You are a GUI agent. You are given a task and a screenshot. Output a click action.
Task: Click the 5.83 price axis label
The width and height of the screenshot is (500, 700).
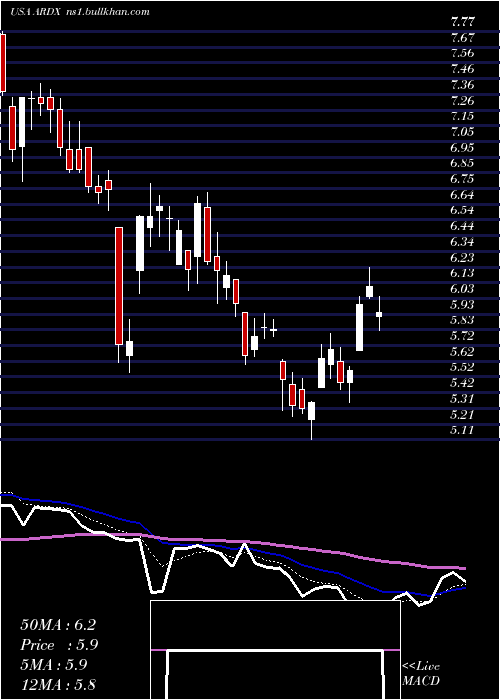coord(462,320)
